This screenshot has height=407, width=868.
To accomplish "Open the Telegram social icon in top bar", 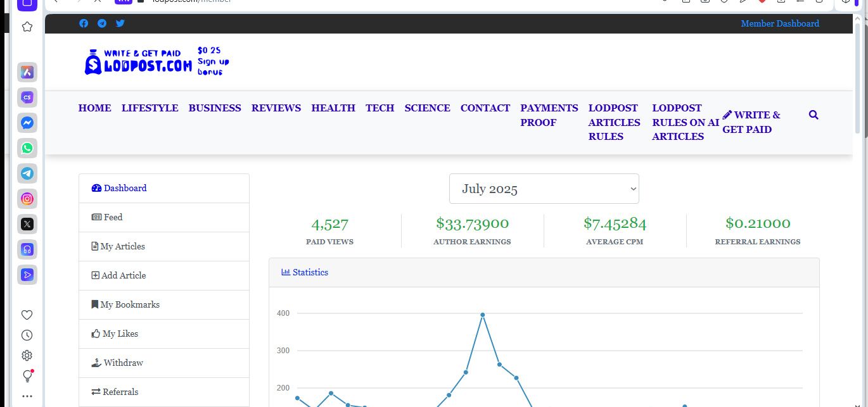I will point(102,23).
